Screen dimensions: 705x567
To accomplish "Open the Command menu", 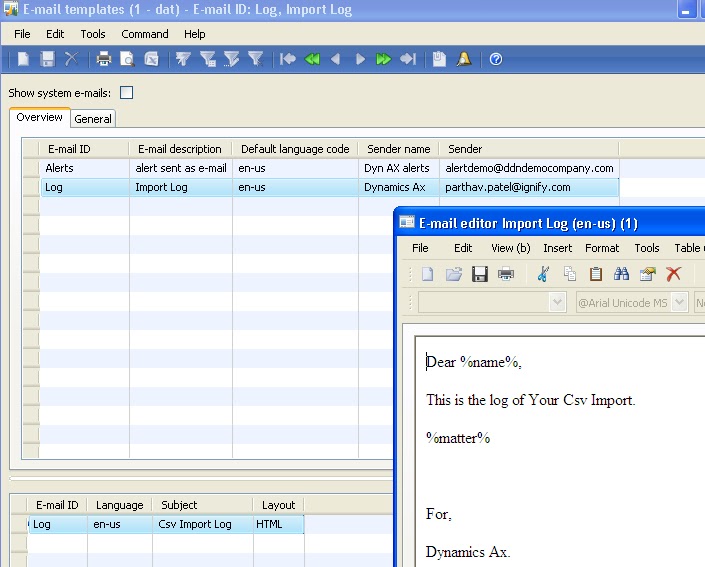I will (145, 34).
